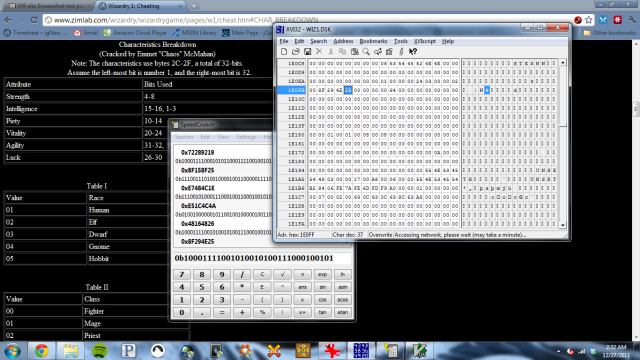640x360 pixels.
Task: Open the XVIscript menu
Action: tap(424, 41)
